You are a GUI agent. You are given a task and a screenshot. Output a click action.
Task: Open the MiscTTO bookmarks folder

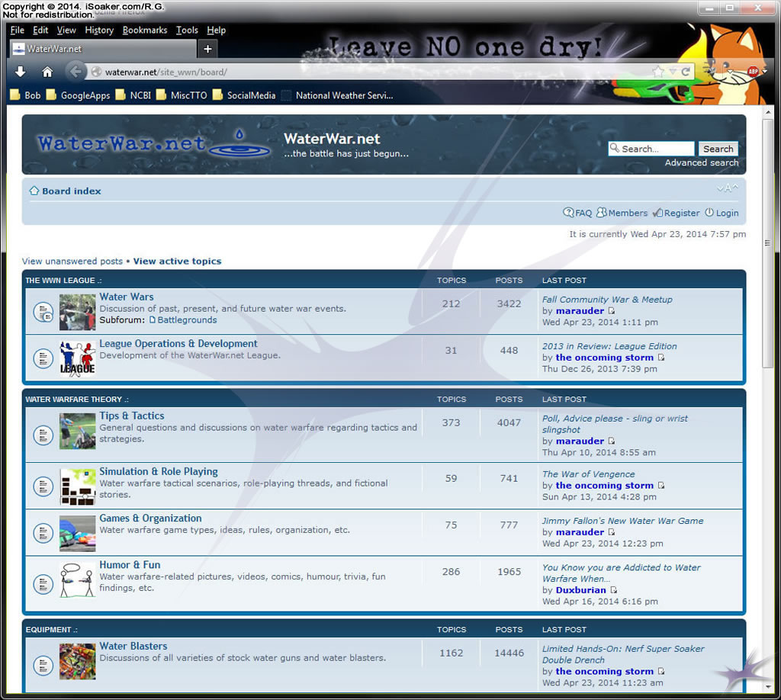182,95
